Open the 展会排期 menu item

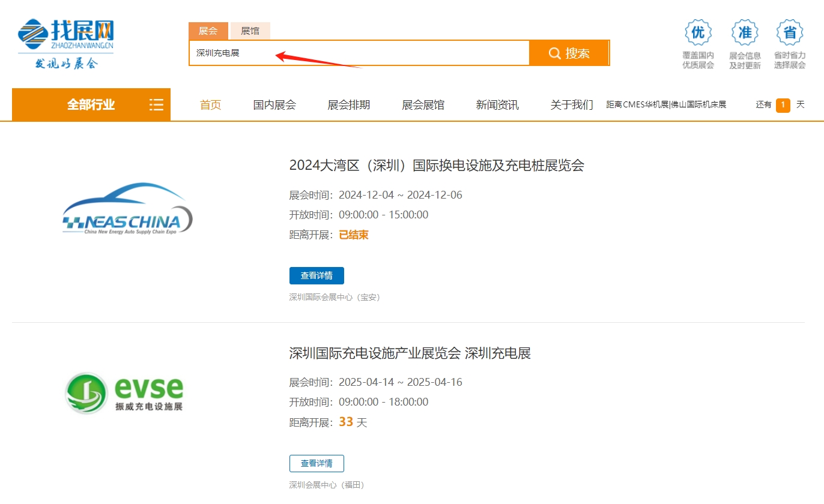coord(349,105)
